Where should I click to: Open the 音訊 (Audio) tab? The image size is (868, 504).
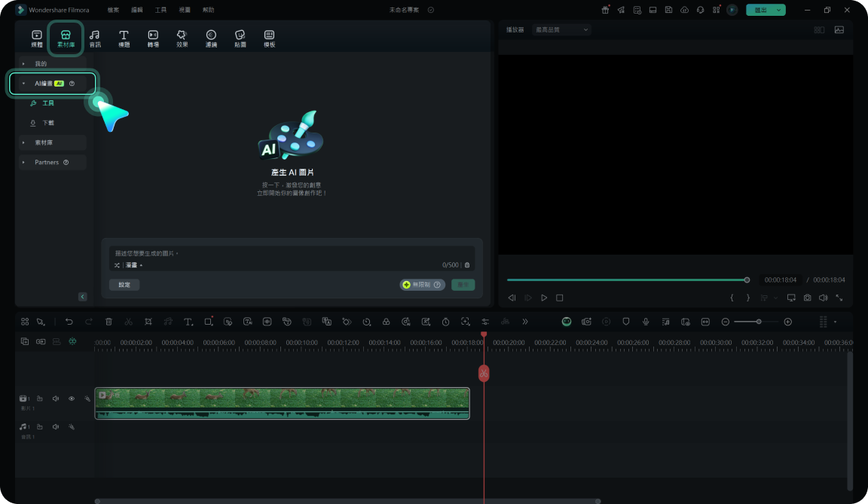pos(94,38)
